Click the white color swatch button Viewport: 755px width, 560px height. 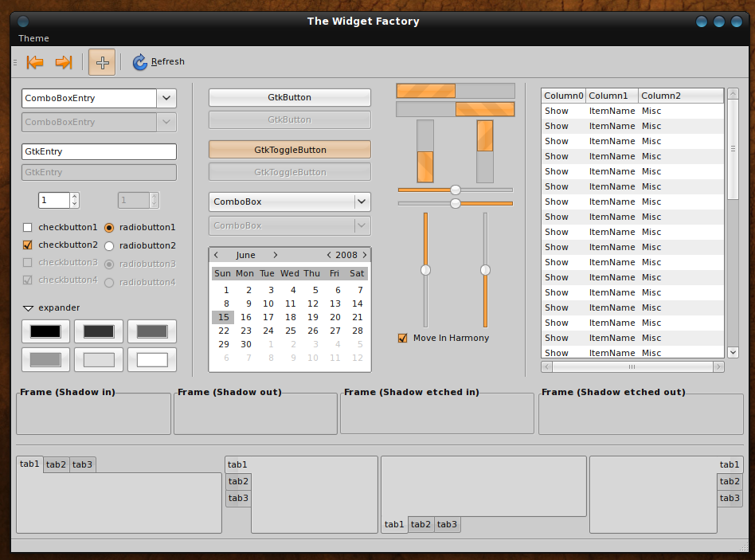coord(152,360)
